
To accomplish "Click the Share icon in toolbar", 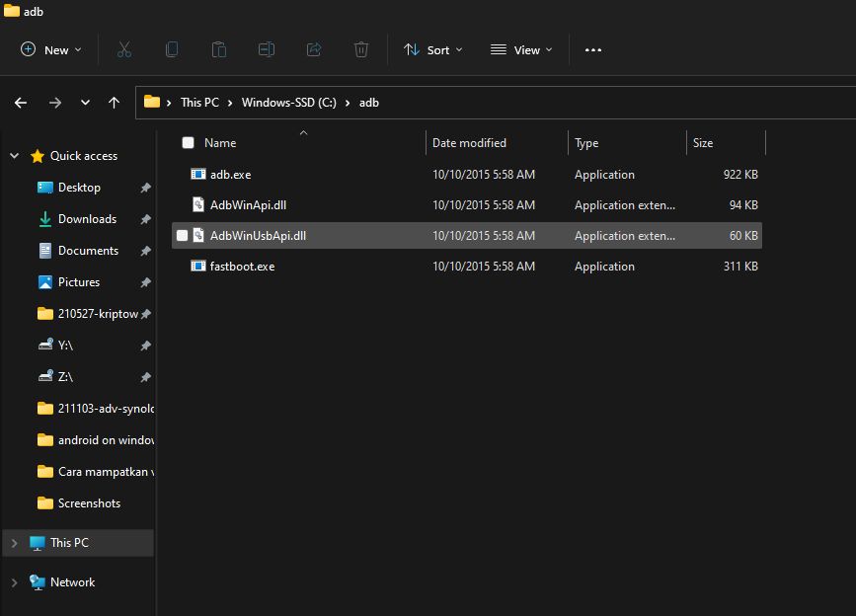I will pyautogui.click(x=314, y=49).
